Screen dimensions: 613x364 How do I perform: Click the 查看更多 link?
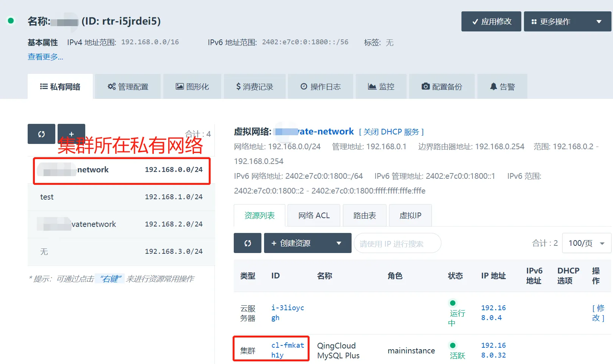click(45, 57)
